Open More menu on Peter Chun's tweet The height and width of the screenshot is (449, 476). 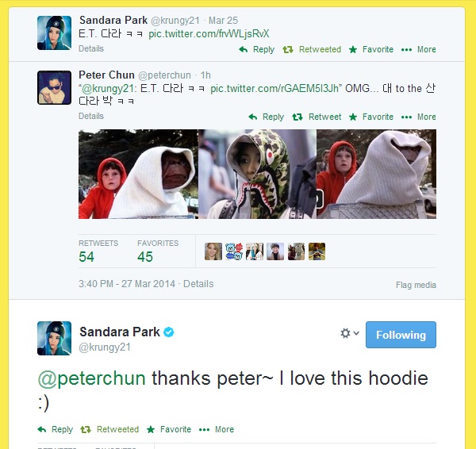tap(418, 117)
